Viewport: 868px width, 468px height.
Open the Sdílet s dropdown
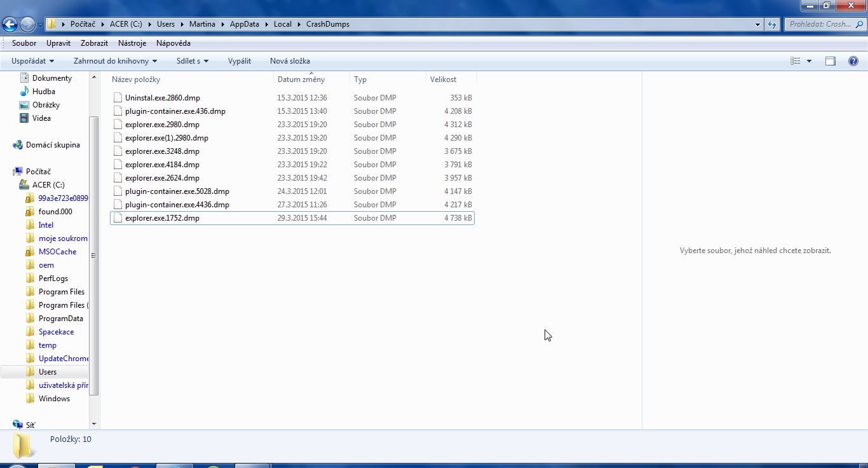click(193, 61)
